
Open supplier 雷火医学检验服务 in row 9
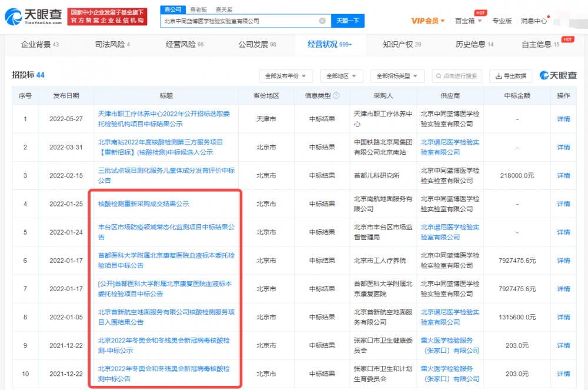(x=450, y=345)
